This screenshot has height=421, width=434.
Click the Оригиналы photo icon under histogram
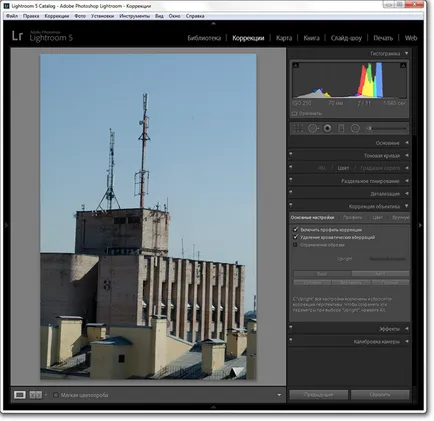click(294, 114)
